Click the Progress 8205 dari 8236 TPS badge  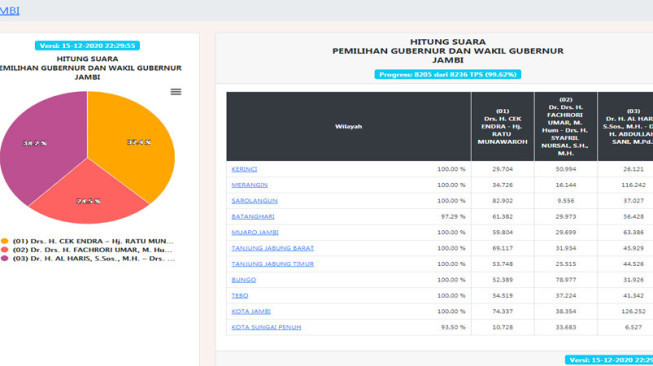448,75
